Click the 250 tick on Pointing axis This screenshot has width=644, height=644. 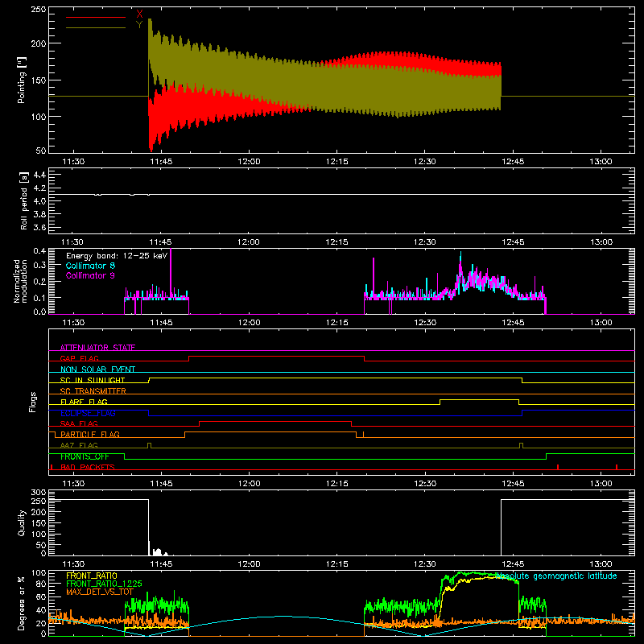coord(39,9)
